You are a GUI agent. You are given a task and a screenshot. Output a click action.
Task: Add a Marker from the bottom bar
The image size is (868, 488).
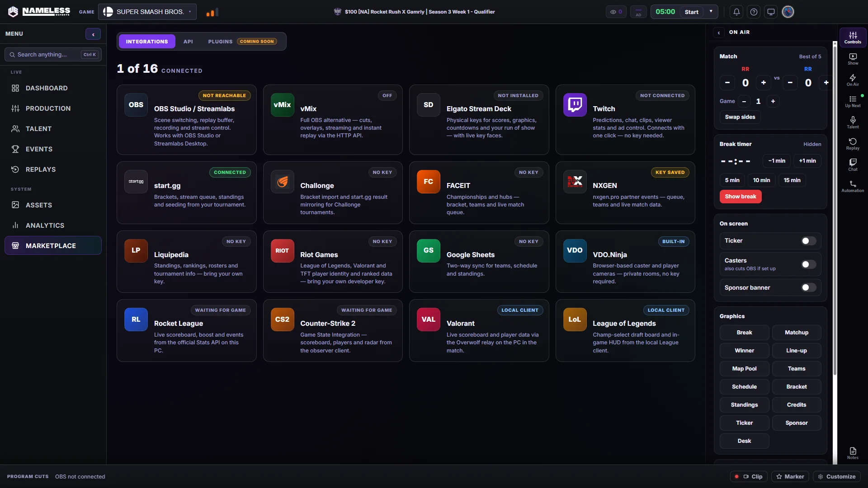pyautogui.click(x=790, y=477)
